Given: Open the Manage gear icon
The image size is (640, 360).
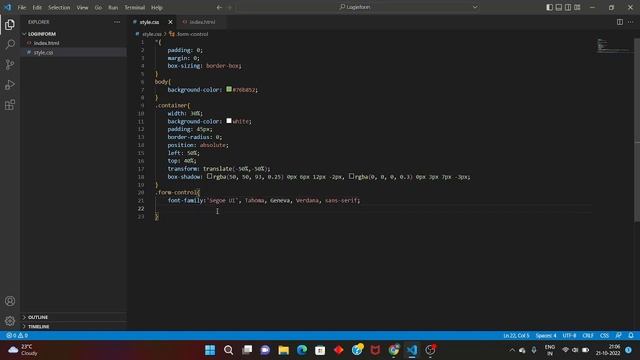Looking at the screenshot, I should 10,321.
